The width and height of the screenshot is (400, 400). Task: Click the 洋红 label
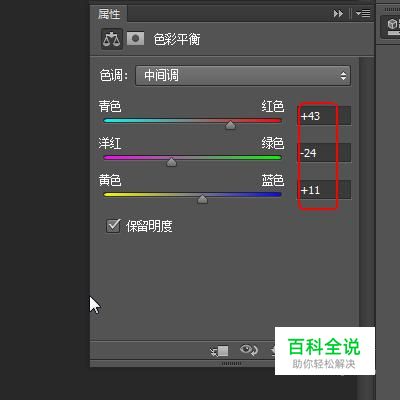[110, 143]
